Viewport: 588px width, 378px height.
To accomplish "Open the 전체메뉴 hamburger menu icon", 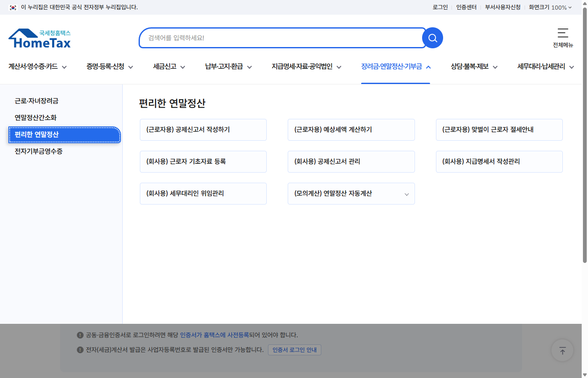I will pos(563,34).
